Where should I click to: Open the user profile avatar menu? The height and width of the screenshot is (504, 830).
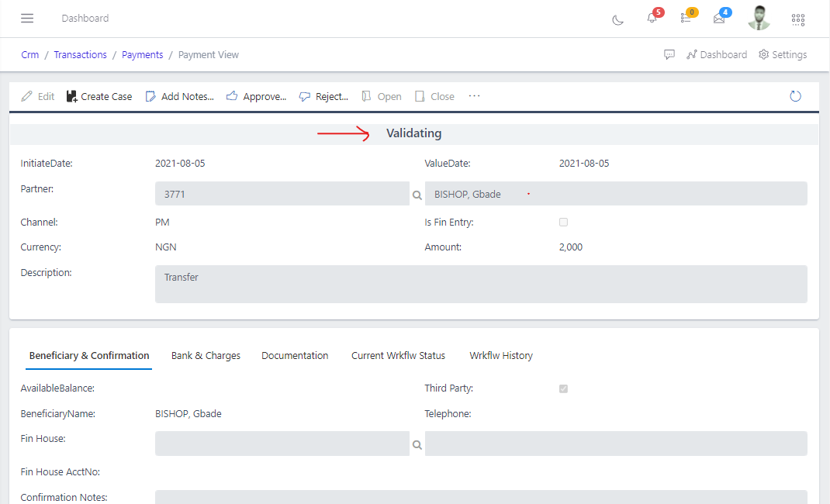click(758, 17)
